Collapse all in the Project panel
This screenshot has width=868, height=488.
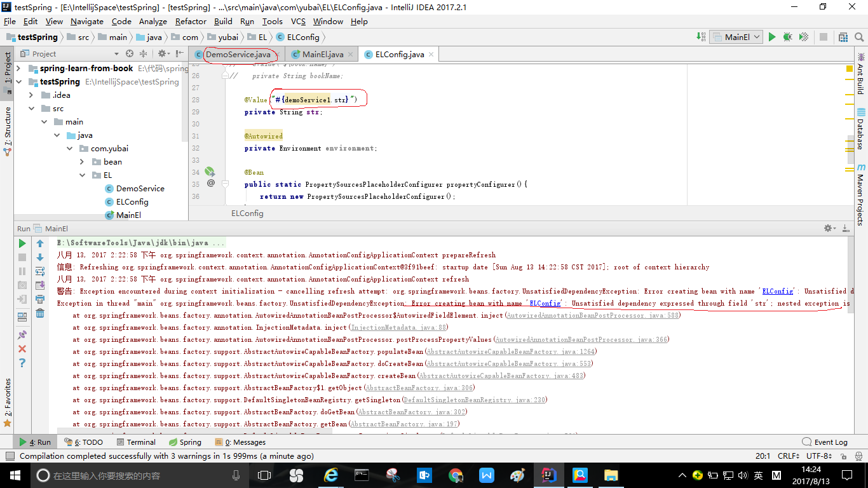click(144, 54)
